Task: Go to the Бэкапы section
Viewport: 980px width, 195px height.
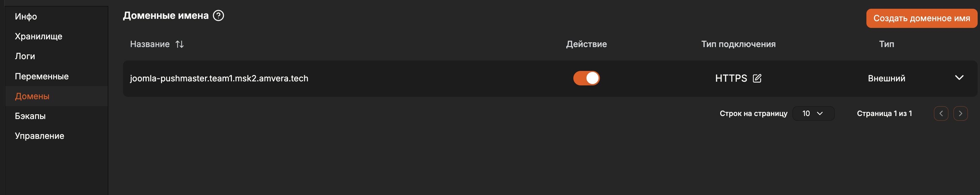Action: pyautogui.click(x=30, y=116)
